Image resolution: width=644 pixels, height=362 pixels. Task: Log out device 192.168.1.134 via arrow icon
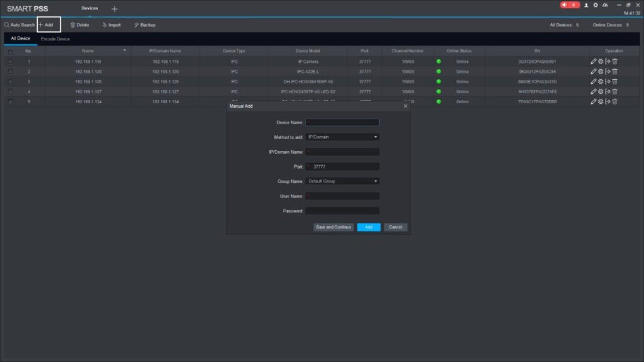(608, 101)
